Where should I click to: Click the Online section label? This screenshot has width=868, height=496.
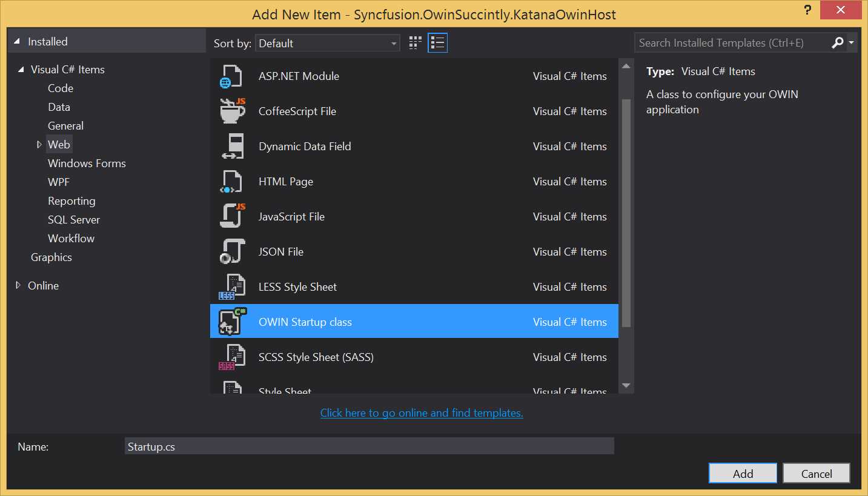coord(44,286)
